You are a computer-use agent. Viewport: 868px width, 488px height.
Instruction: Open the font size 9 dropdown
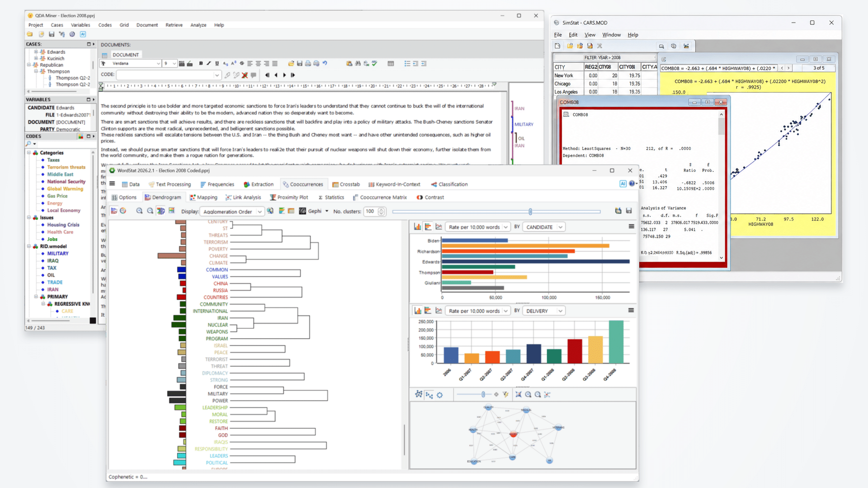point(174,64)
